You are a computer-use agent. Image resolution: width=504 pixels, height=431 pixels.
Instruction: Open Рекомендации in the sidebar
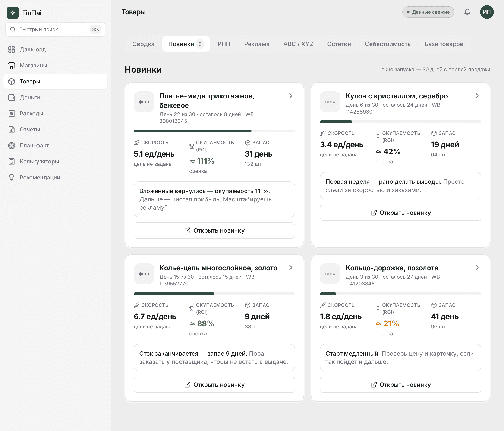[55, 178]
